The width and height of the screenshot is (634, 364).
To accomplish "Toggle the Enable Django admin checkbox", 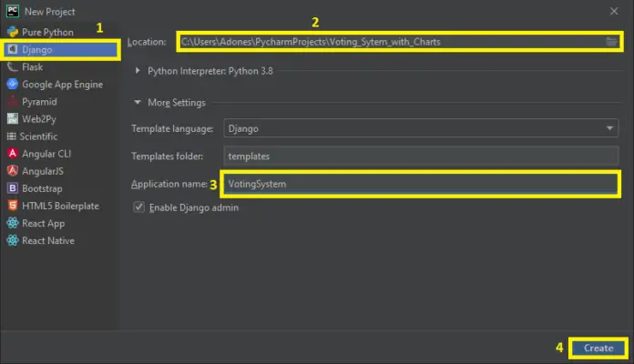I will [x=139, y=207].
